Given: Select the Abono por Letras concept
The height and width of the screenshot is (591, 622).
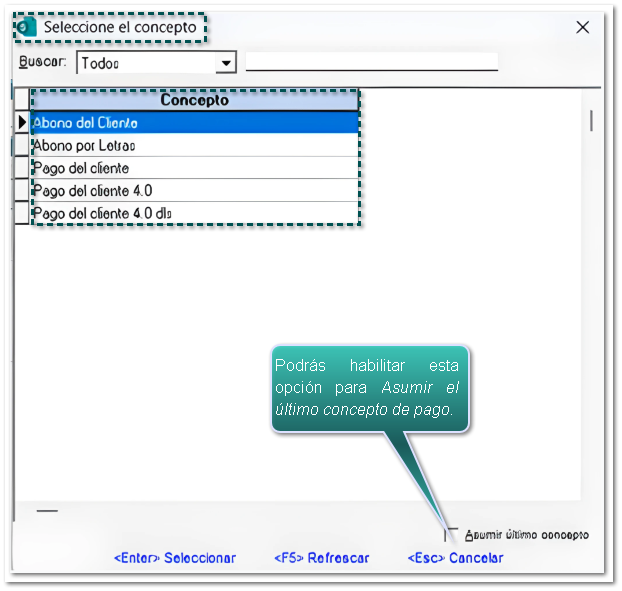Looking at the screenshot, I should click(194, 146).
